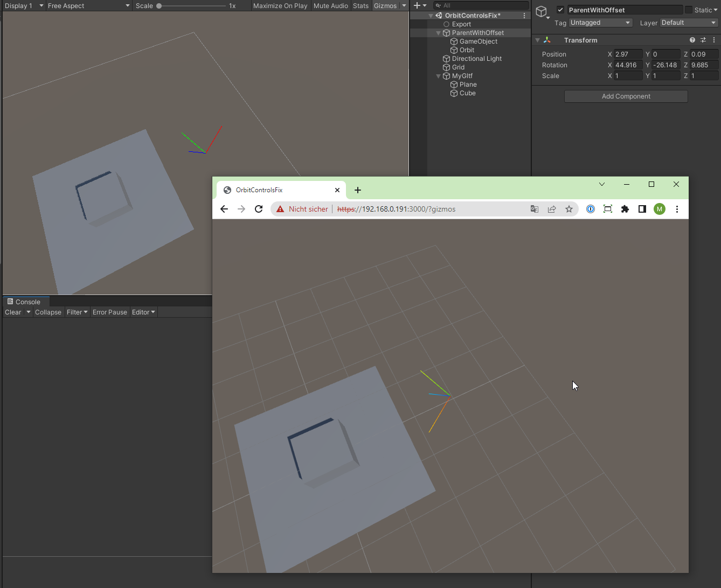Click the Transform component help icon
This screenshot has height=588, width=721.
(692, 40)
